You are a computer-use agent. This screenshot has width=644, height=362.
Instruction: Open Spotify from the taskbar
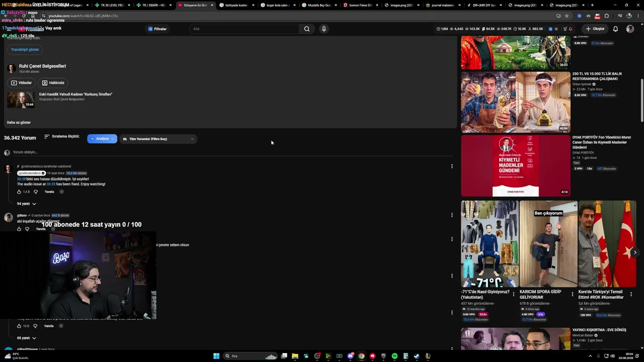point(394,356)
